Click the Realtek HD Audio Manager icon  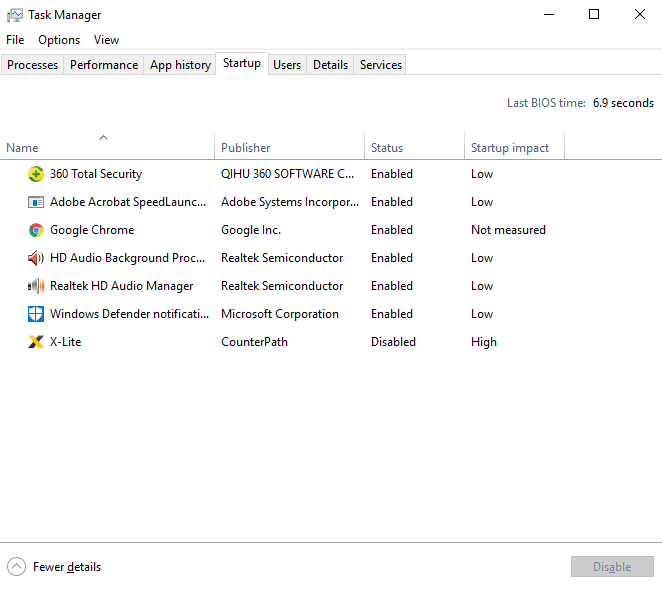tap(36, 286)
